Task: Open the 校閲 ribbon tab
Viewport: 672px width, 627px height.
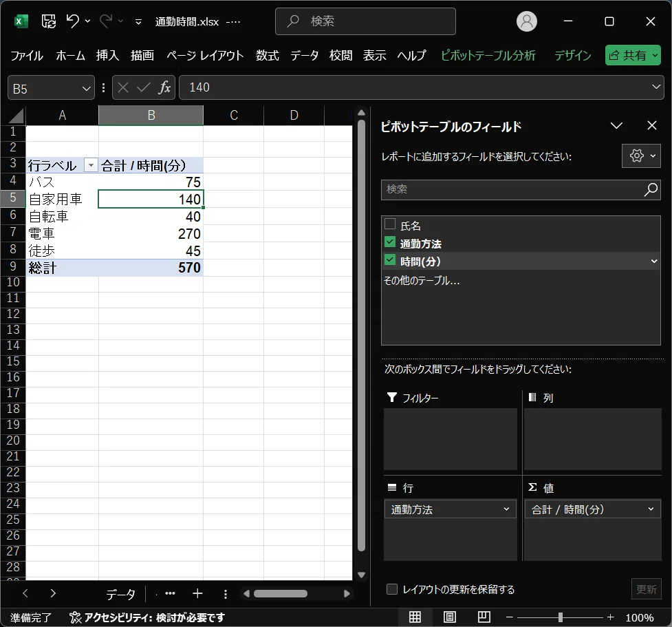Action: pos(340,55)
